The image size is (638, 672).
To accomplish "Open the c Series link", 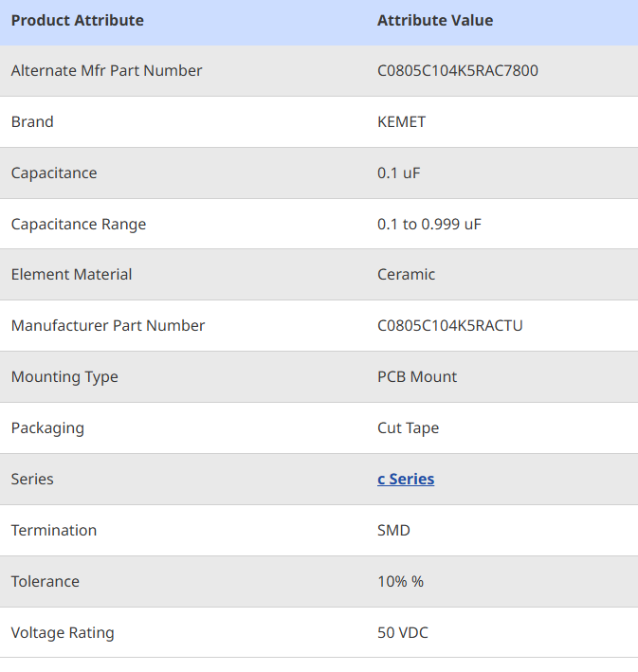I will (x=406, y=479).
